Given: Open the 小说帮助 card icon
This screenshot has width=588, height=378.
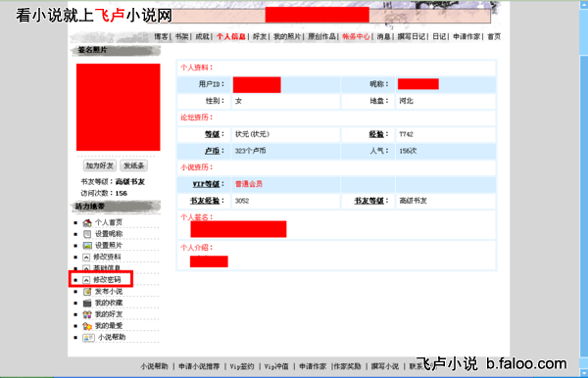Looking at the screenshot, I should click(x=88, y=338).
